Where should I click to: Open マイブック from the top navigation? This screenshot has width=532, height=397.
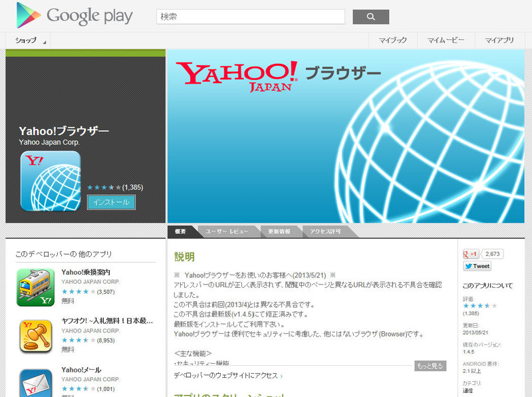(393, 41)
